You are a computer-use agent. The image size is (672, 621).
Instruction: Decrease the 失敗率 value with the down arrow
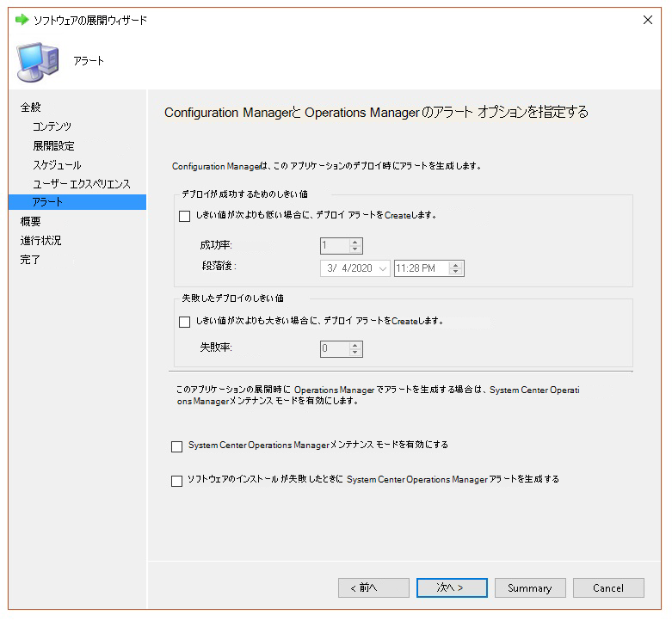click(355, 353)
